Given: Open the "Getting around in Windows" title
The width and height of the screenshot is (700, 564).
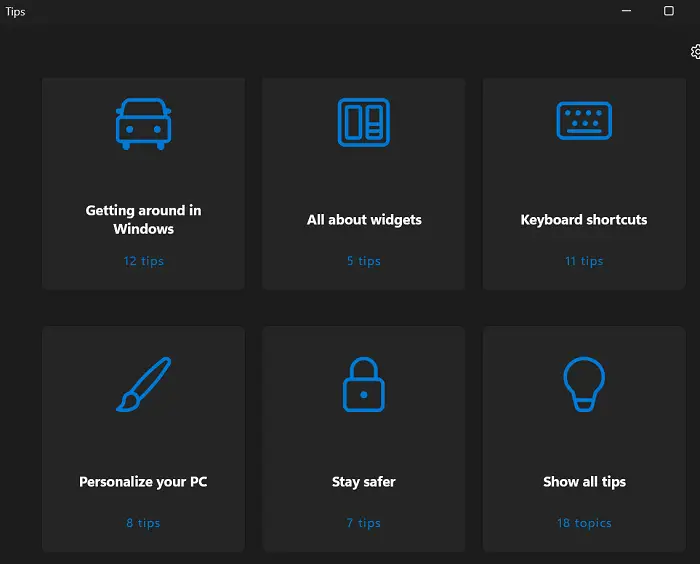Looking at the screenshot, I should 143,219.
